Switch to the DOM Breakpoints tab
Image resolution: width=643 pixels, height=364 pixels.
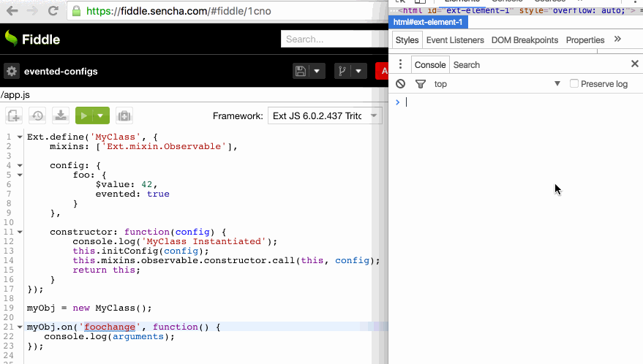point(525,40)
